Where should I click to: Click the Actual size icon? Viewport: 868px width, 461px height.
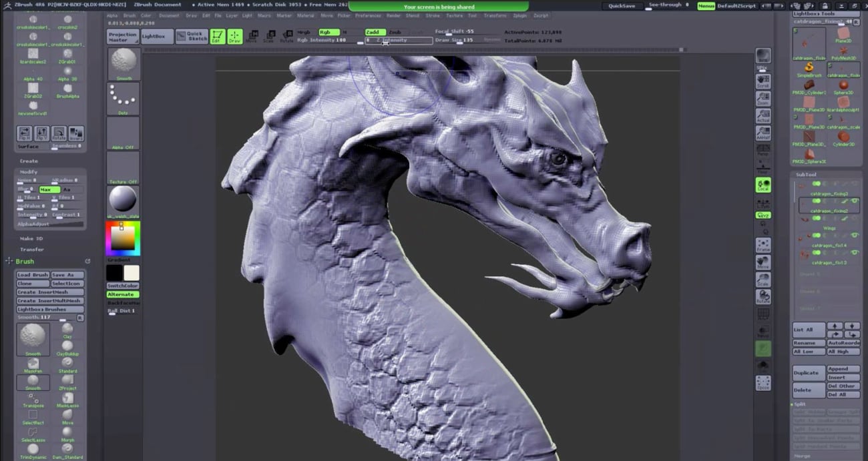763,116
